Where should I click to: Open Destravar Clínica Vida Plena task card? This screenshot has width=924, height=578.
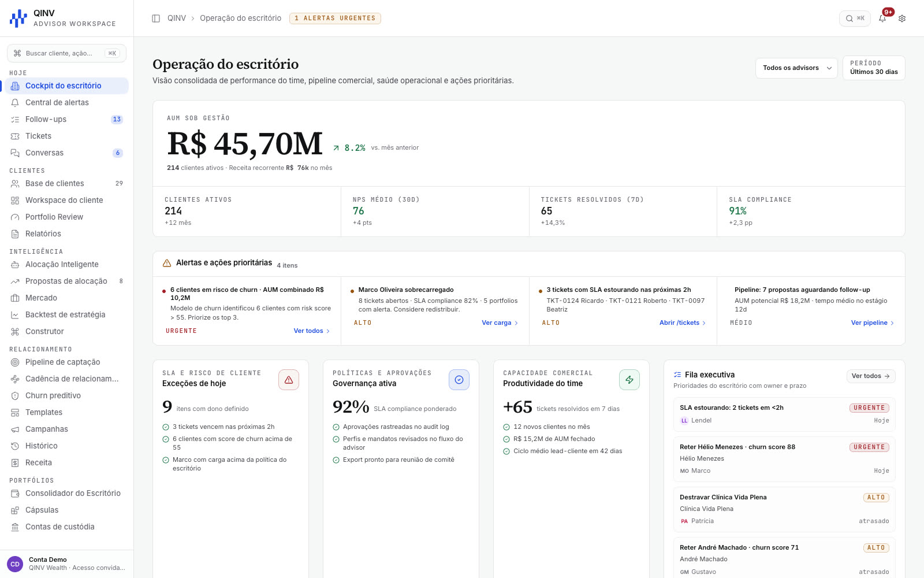coord(784,510)
